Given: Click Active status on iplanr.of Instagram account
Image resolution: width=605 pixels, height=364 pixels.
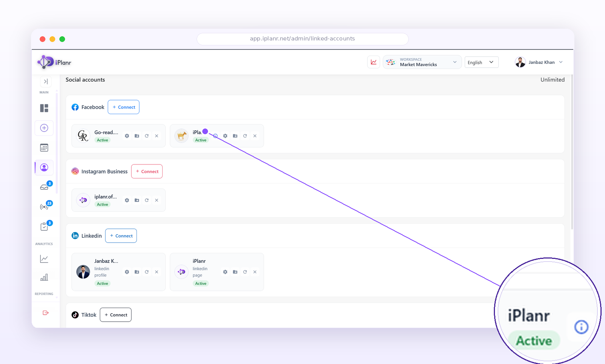Looking at the screenshot, I should coord(102,204).
